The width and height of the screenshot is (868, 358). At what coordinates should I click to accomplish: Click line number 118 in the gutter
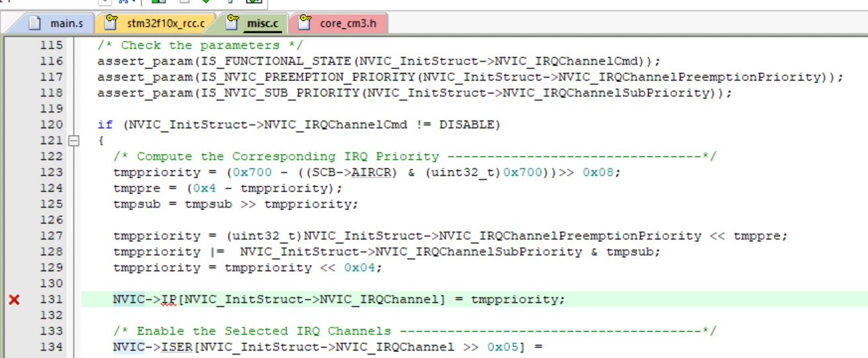click(52, 93)
